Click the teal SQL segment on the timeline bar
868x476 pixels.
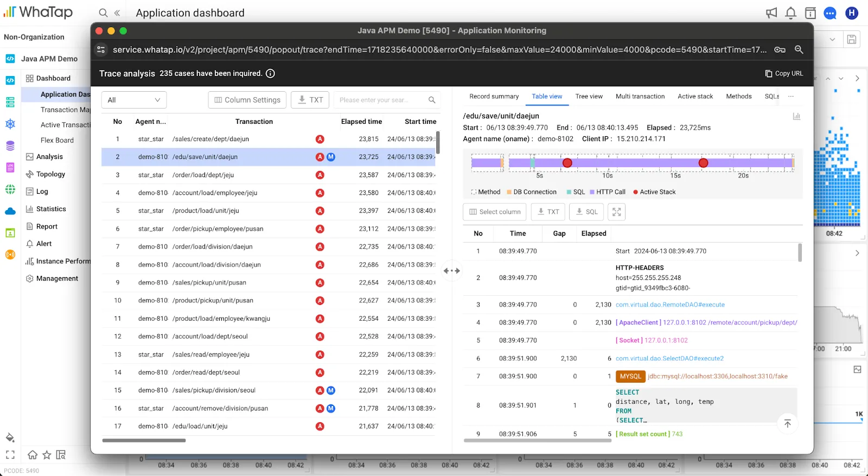[x=533, y=163]
